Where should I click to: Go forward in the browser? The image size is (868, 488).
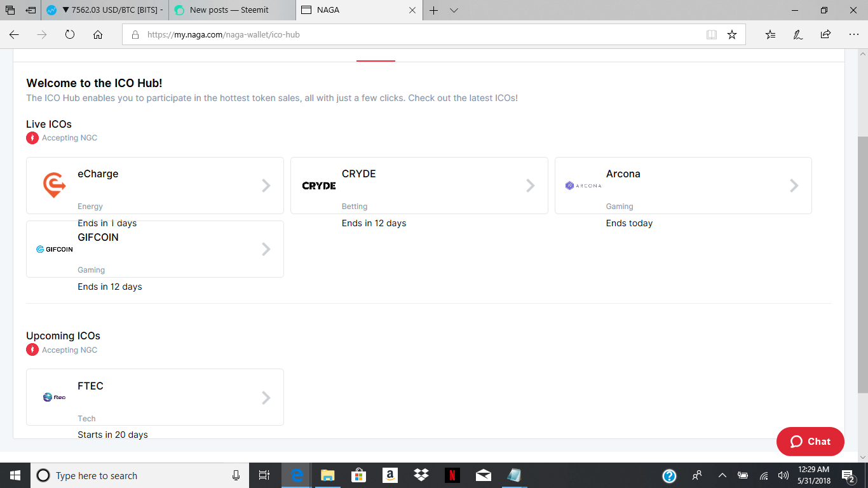click(x=42, y=35)
